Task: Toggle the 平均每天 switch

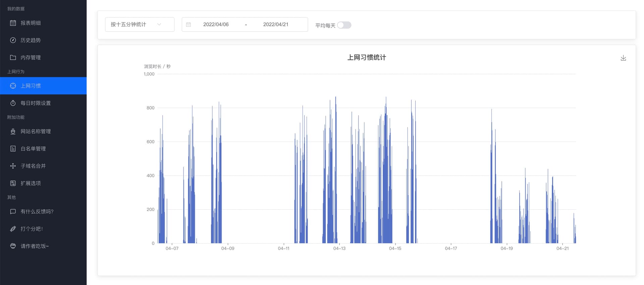Action: [x=344, y=25]
